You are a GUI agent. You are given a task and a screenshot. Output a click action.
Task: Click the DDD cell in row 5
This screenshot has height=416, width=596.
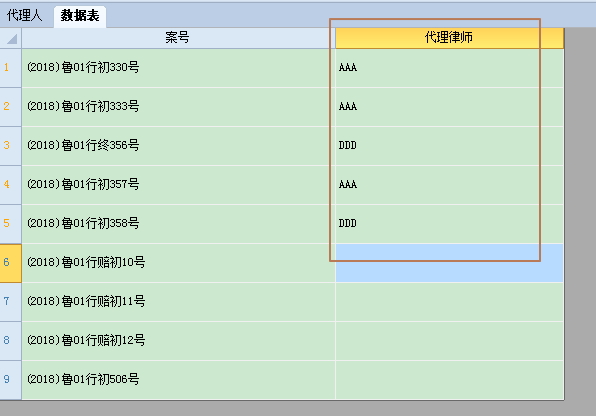point(449,224)
